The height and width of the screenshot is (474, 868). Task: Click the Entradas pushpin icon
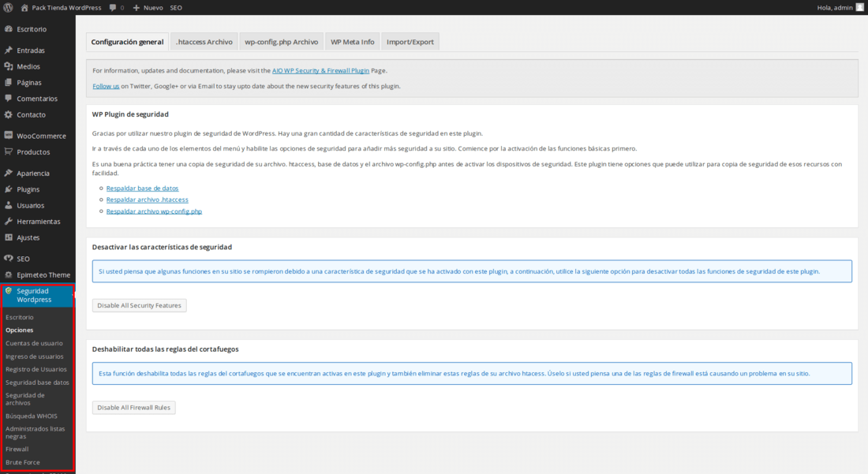(9, 50)
